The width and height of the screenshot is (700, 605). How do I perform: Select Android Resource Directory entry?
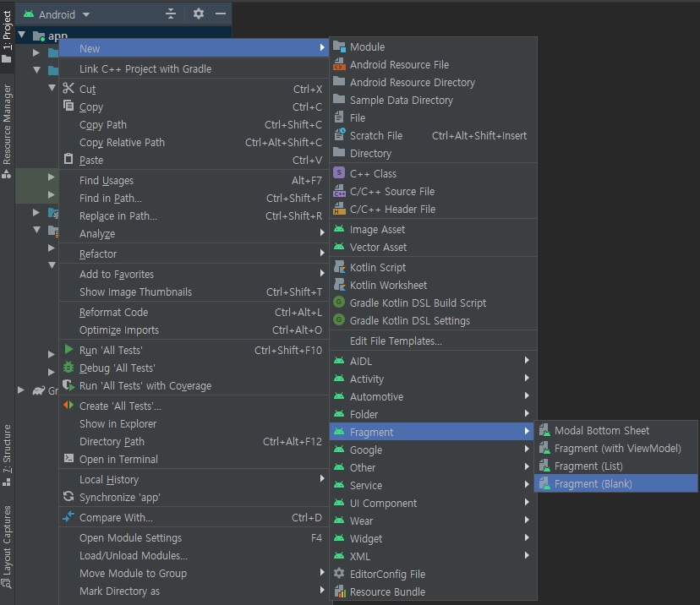433,83
